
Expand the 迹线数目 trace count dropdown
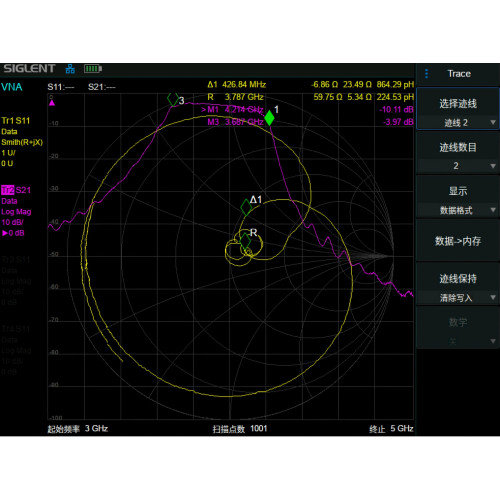458,152
